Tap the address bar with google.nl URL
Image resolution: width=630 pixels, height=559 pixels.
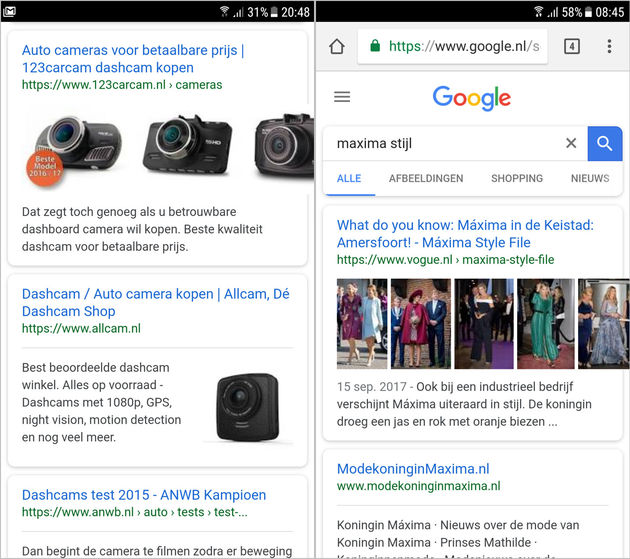[452, 47]
